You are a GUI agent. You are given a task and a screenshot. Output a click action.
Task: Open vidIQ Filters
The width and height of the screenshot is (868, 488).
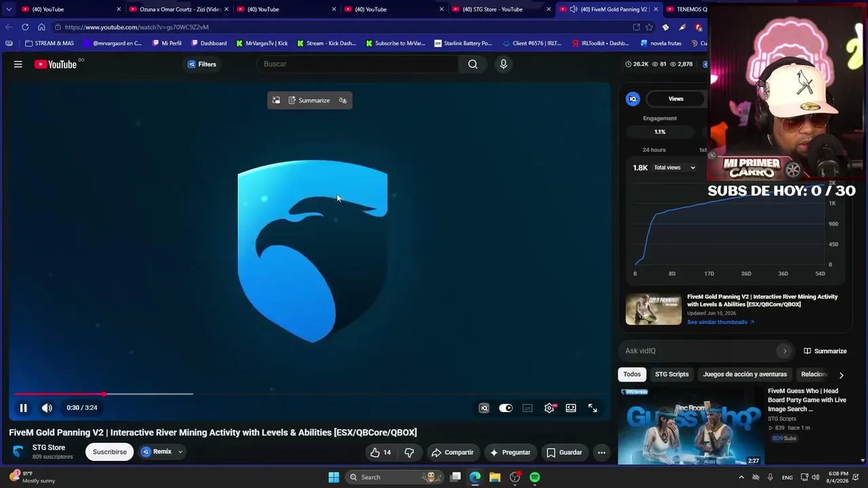[202, 64]
